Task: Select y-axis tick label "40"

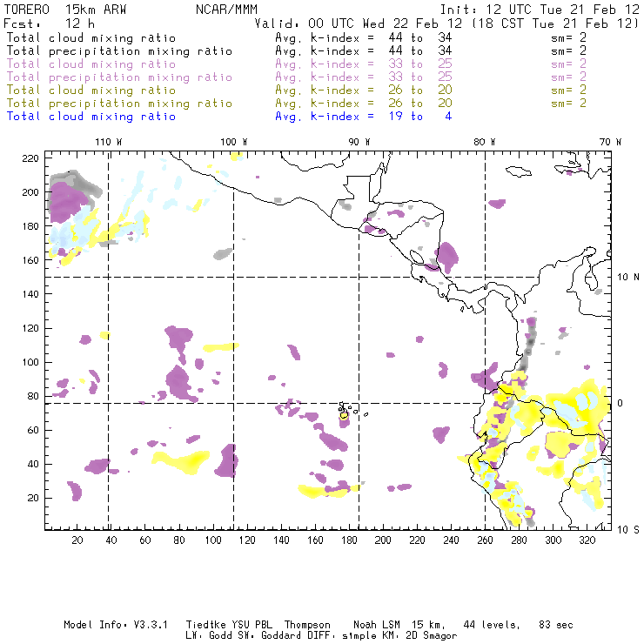Action: (33, 464)
